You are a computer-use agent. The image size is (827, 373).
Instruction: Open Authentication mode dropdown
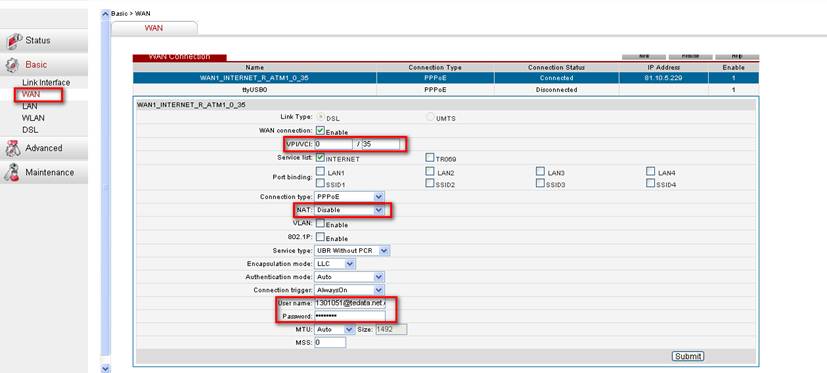[x=349, y=277]
